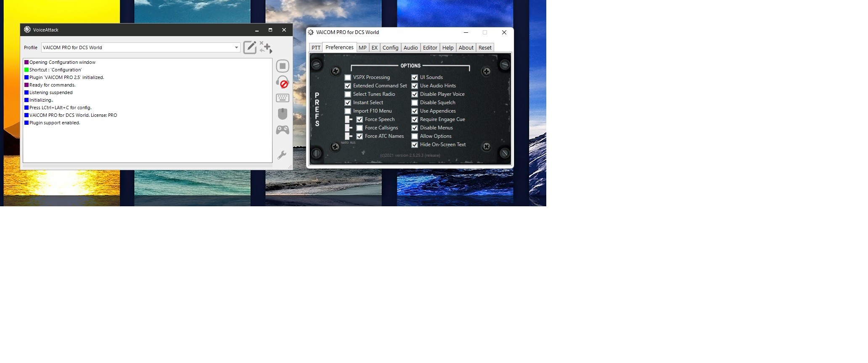The height and width of the screenshot is (363, 868).
Task: Click log line 'VAICOM PRO for DCS World. License: PRO'
Action: click(73, 115)
